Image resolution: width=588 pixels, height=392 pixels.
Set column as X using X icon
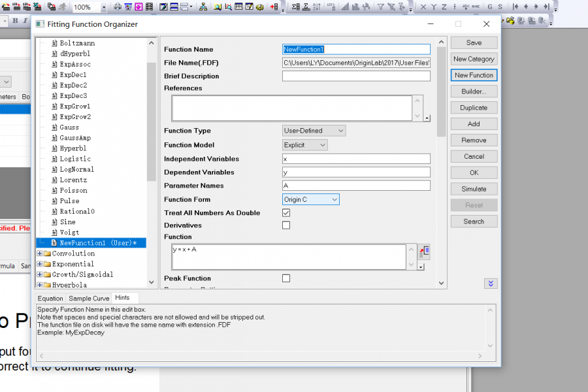point(423,7)
